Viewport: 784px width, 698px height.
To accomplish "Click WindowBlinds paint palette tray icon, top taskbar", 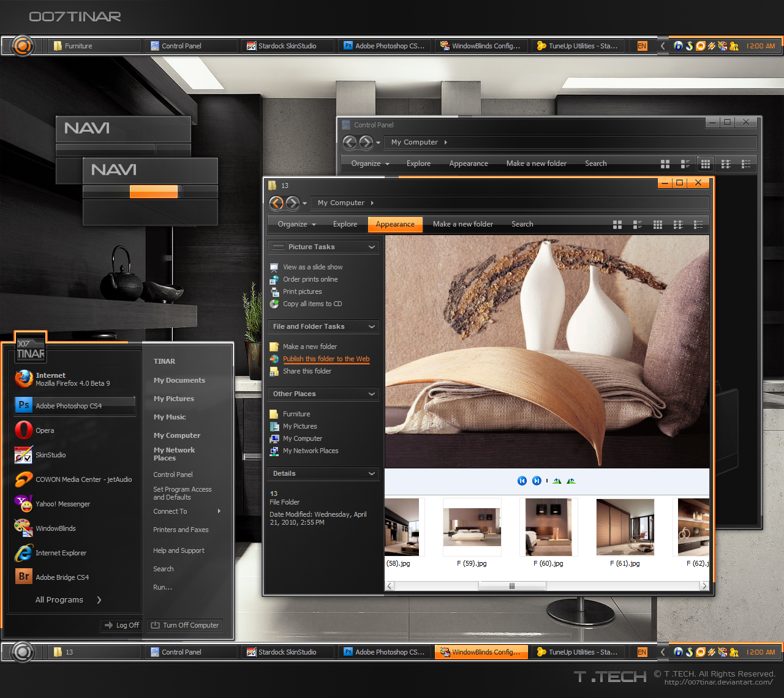I will coord(722,46).
